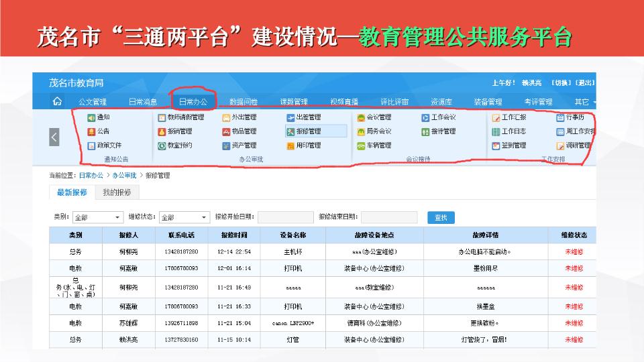Open the 其它 more menu dropdown
644x362 pixels.
(584, 102)
